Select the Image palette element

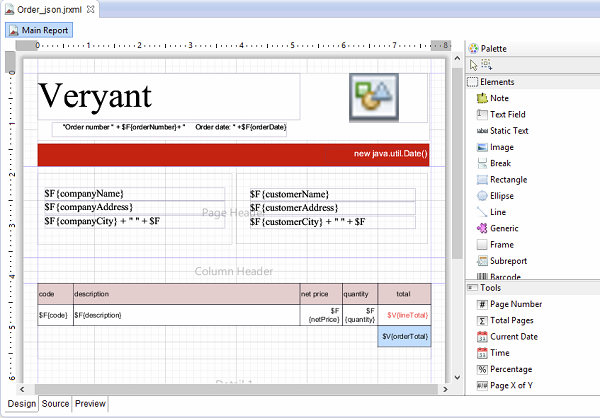[501, 147]
